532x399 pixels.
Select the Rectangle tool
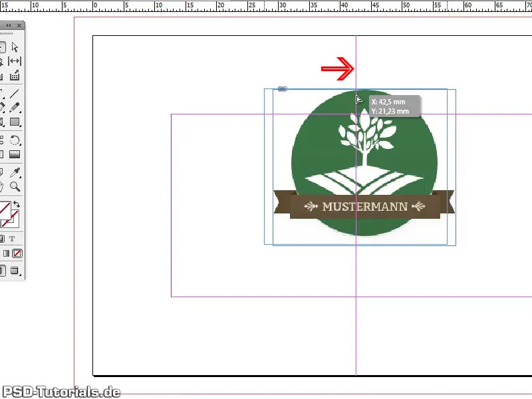(15, 122)
